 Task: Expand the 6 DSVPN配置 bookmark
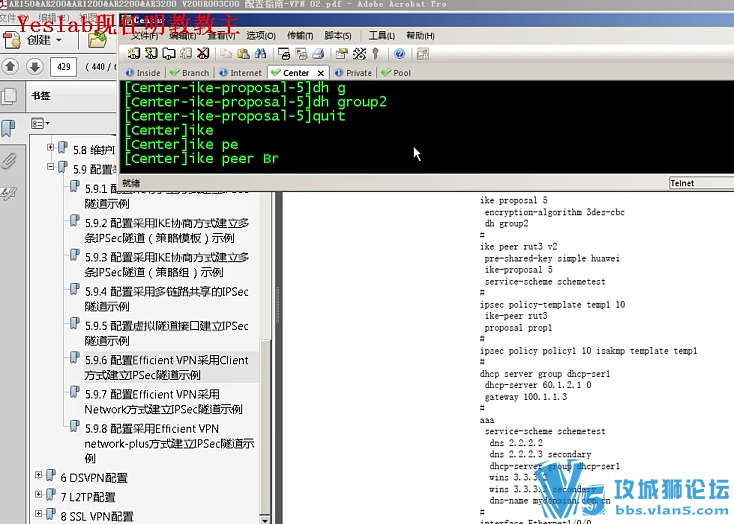click(38, 475)
